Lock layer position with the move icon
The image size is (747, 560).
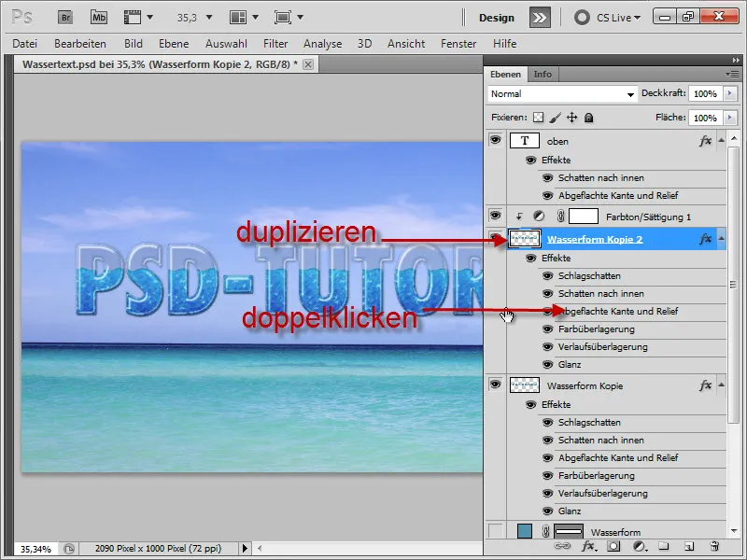point(571,118)
